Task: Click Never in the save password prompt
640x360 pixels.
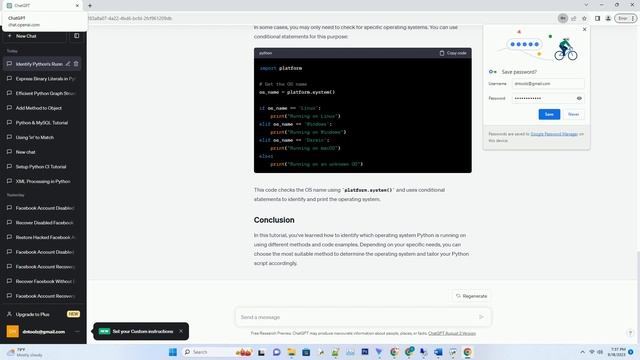Action: (573, 114)
